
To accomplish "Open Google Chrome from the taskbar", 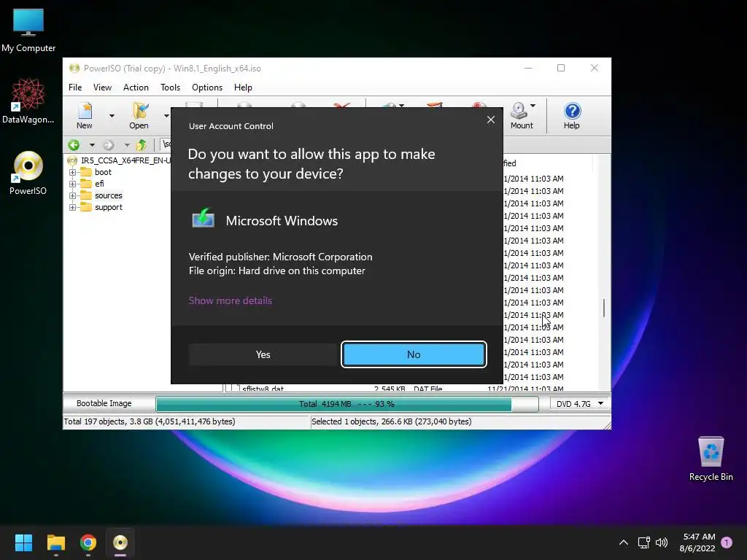I will [x=88, y=542].
